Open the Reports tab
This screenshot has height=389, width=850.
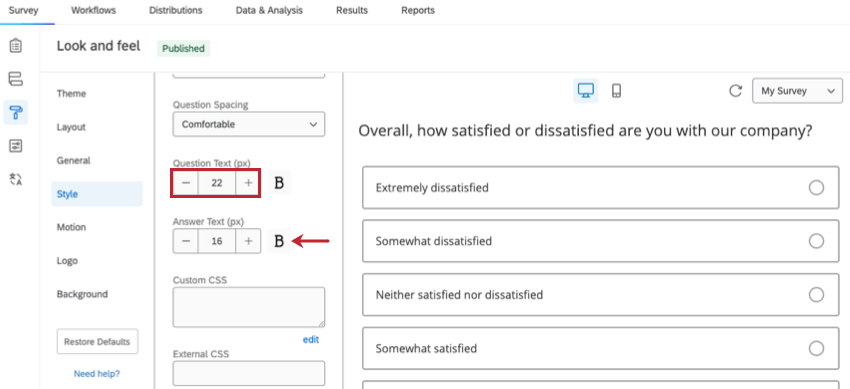[x=417, y=10]
